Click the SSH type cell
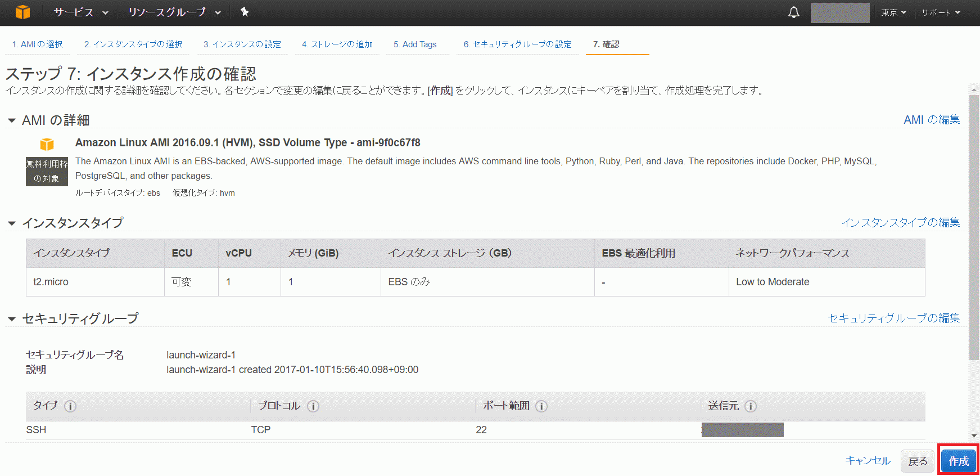Viewport: 980px width, 476px height. (x=36, y=430)
